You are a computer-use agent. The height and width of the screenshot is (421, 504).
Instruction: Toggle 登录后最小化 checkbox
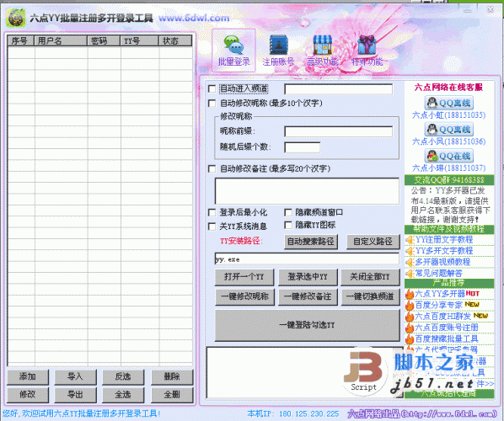(x=212, y=212)
